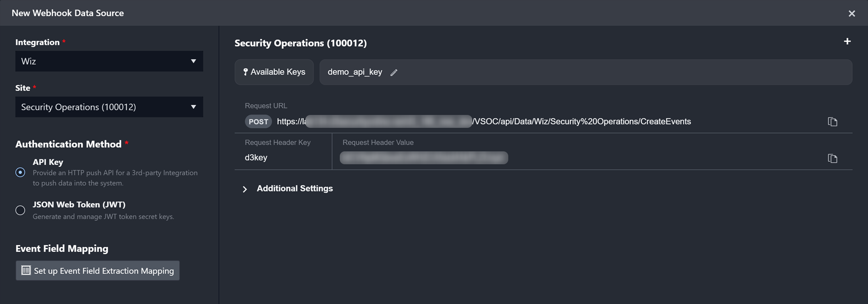The height and width of the screenshot is (304, 868).
Task: Click the grid icon on Event Field Mapping button
Action: click(x=26, y=270)
